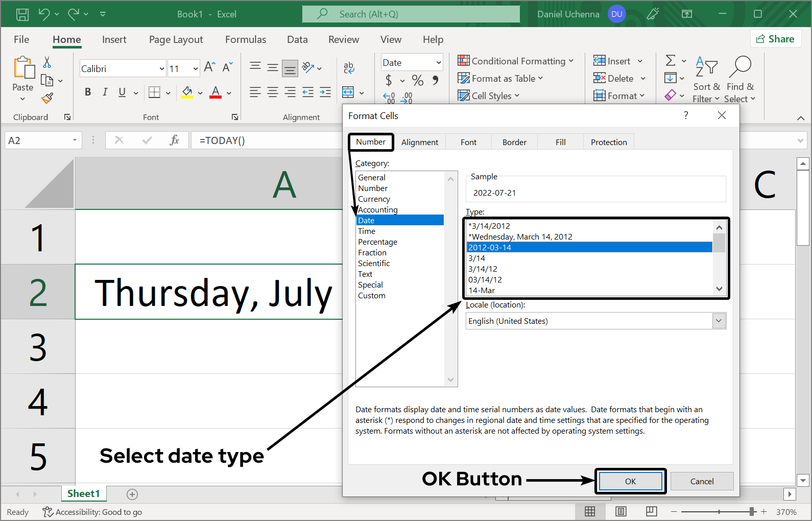Click the Insert Function fx icon
Viewport: 812px width, 521px height.
pyautogui.click(x=174, y=140)
